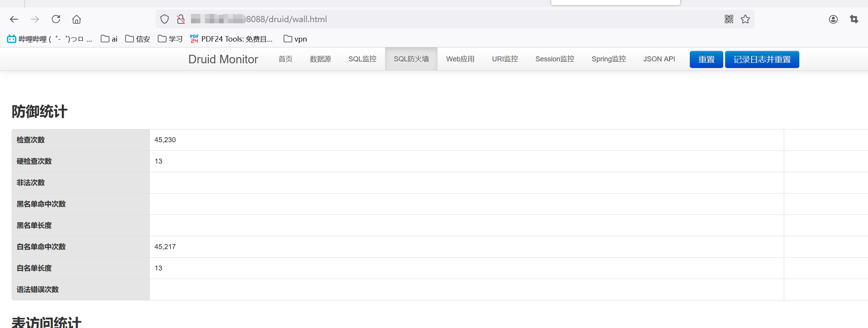Viewport: 868px width, 328px height.
Task: Click the 记录日志并重置 button
Action: tap(762, 59)
